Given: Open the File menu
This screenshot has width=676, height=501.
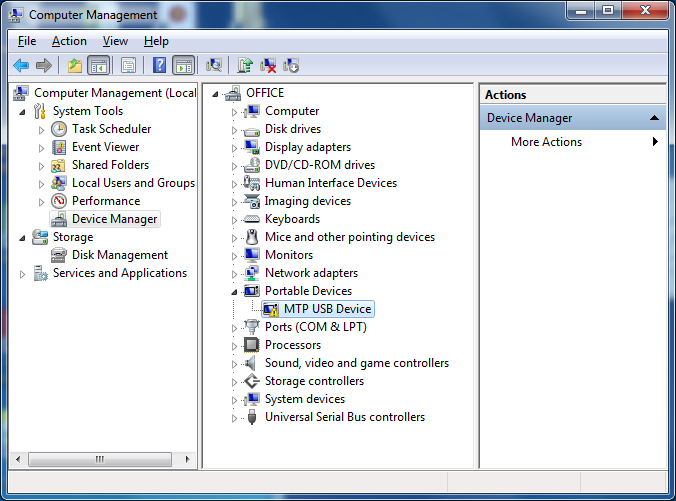Looking at the screenshot, I should click(27, 41).
